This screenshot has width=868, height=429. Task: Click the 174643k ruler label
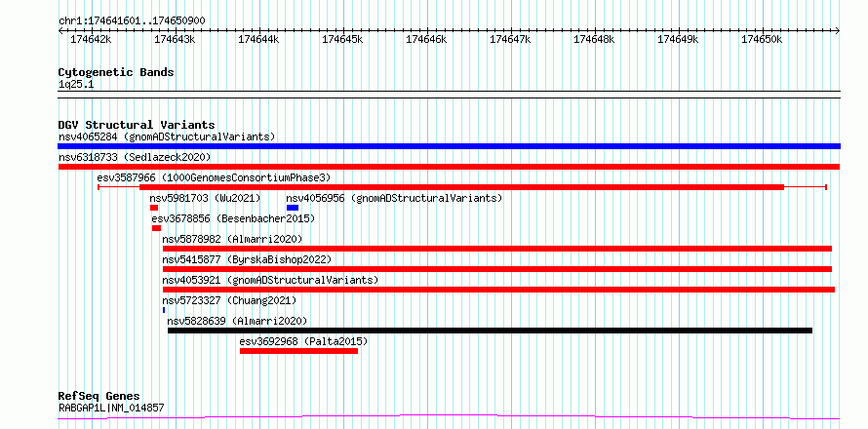pos(175,39)
